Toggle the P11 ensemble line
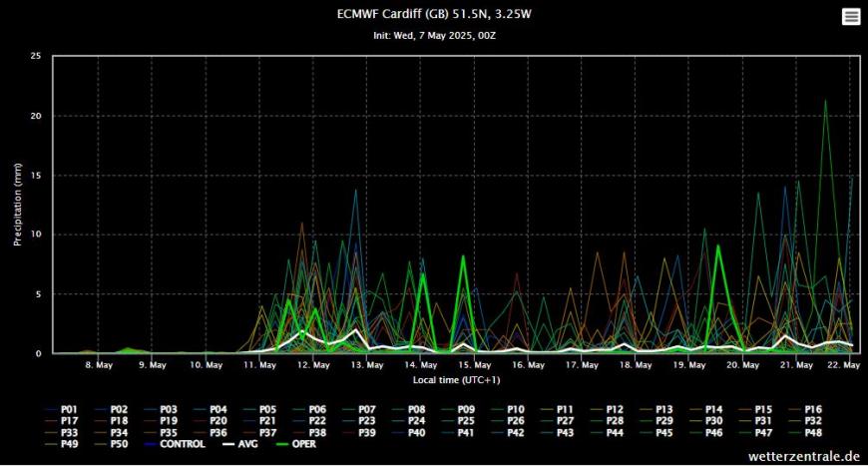 (x=558, y=409)
